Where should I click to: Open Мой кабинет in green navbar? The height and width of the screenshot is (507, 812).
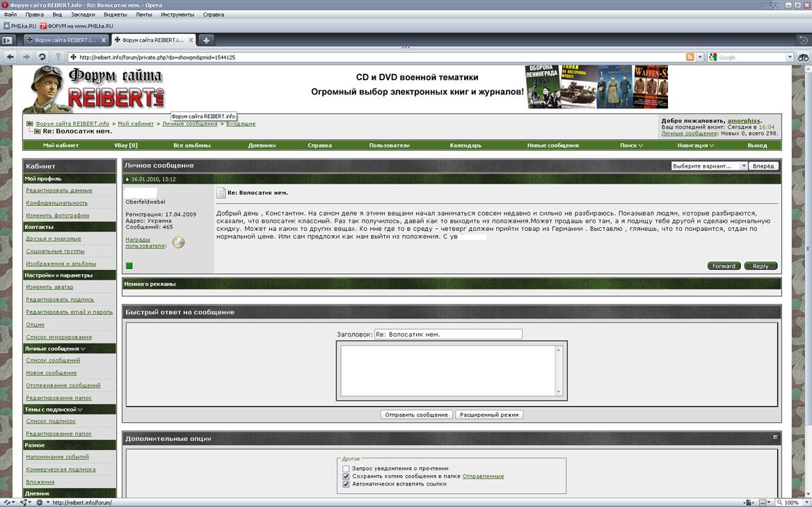tap(61, 145)
